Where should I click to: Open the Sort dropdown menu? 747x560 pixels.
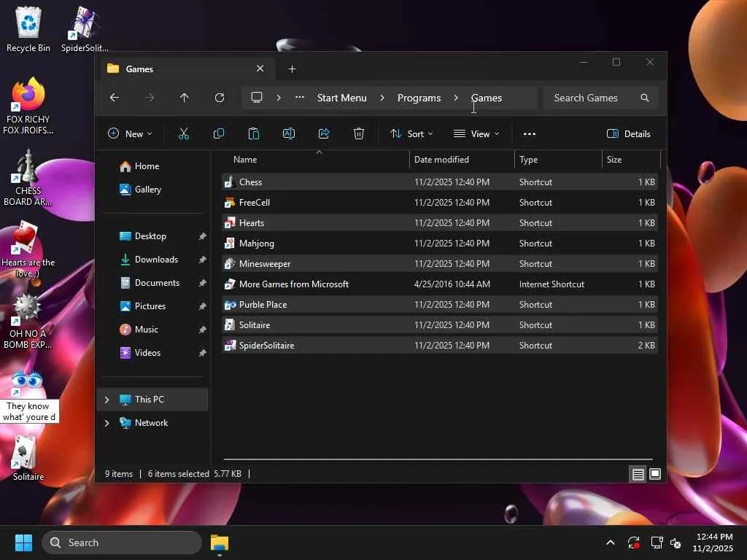pos(411,134)
